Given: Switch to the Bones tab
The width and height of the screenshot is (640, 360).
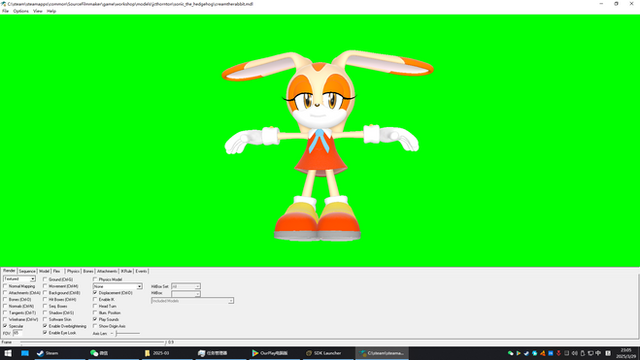Looking at the screenshot, I should pos(88,271).
